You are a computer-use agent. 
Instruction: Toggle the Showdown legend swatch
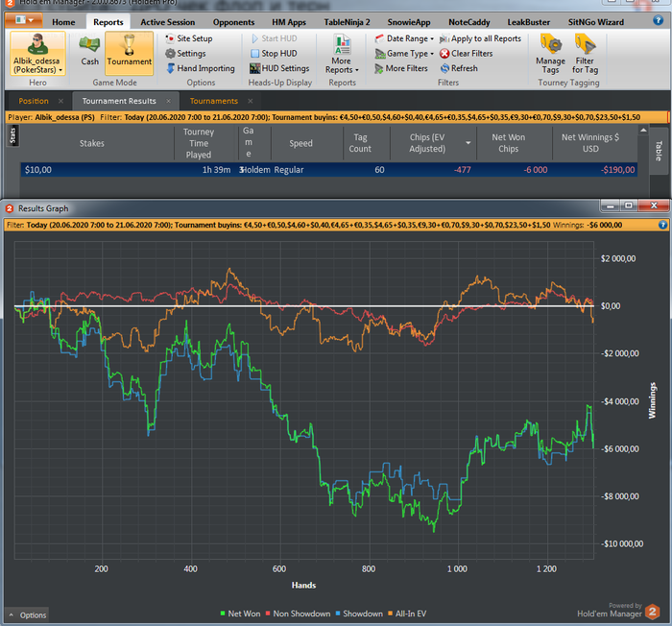point(338,614)
